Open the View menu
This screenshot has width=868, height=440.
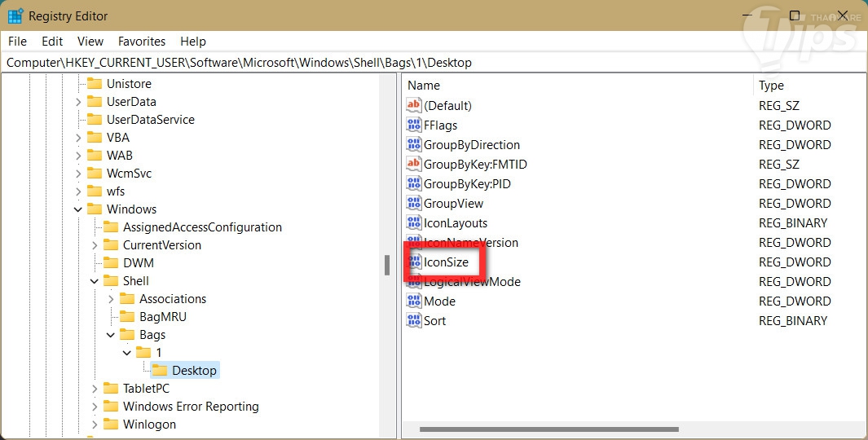(90, 42)
